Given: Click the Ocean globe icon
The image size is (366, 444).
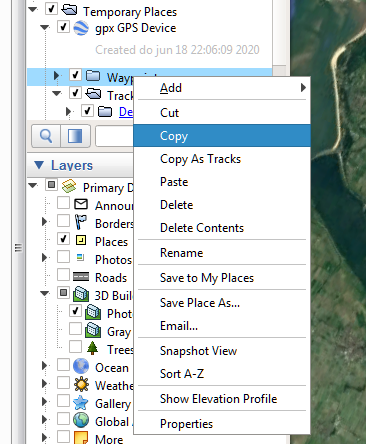Looking at the screenshot, I should (81, 366).
